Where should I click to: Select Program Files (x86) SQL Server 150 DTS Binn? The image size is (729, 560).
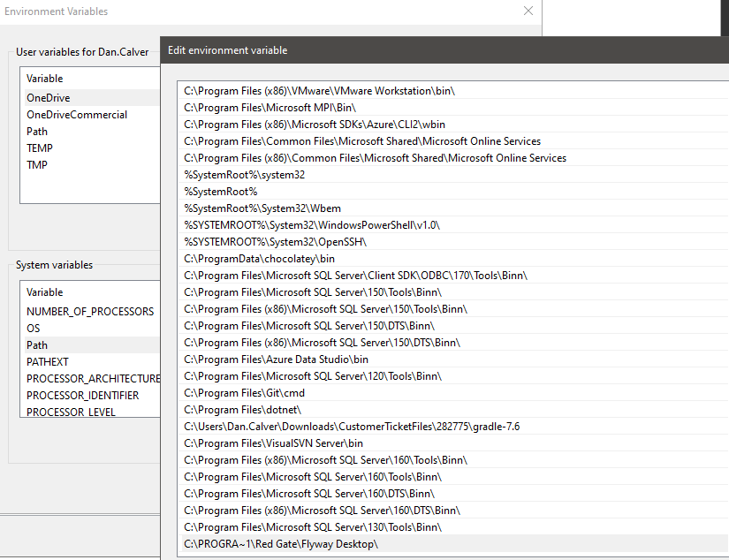coord(452,342)
